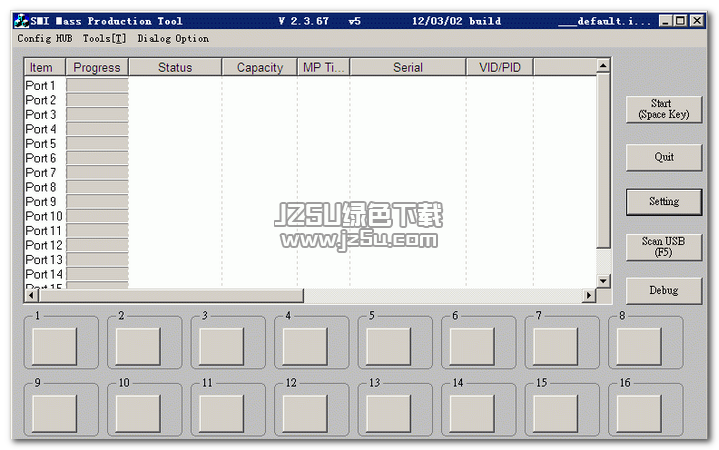Viewport: 719px width, 450px height.
Task: Maximize the SMI Mass Production Tool window
Action: 680,21
